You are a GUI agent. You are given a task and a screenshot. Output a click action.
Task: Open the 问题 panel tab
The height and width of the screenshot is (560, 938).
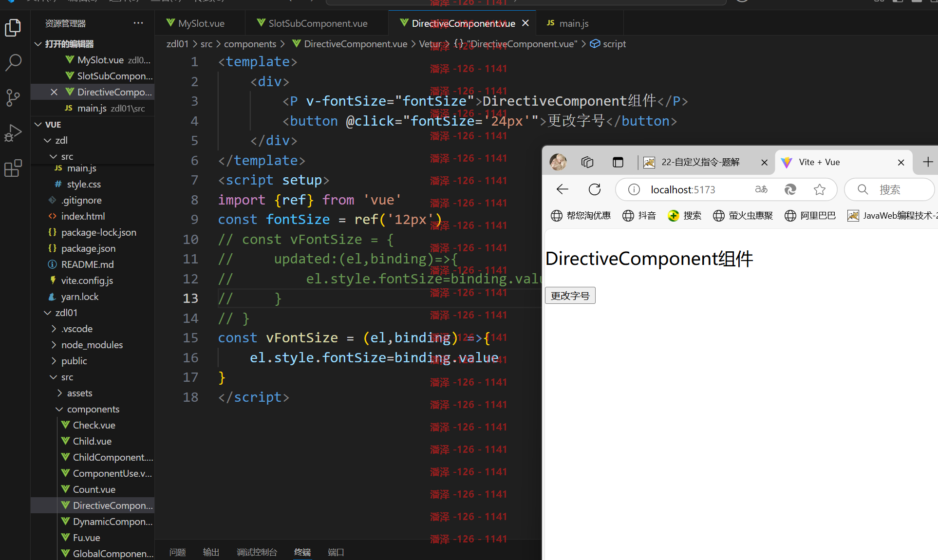pyautogui.click(x=178, y=552)
